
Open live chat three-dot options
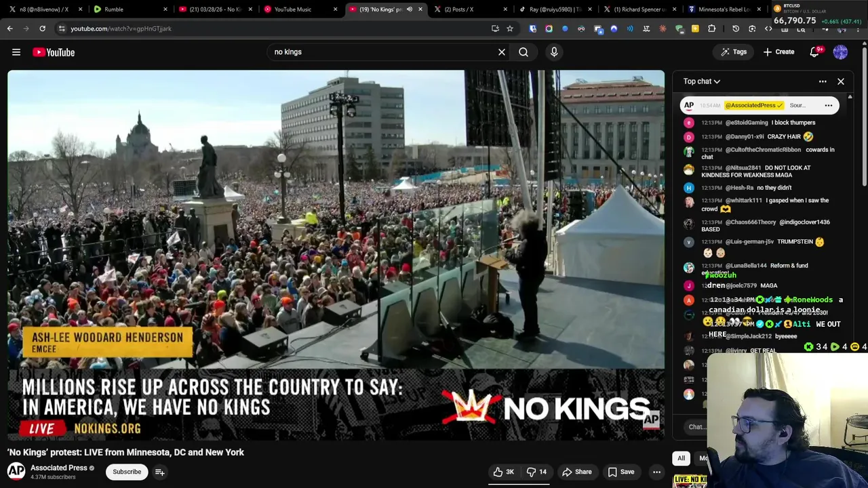823,81
